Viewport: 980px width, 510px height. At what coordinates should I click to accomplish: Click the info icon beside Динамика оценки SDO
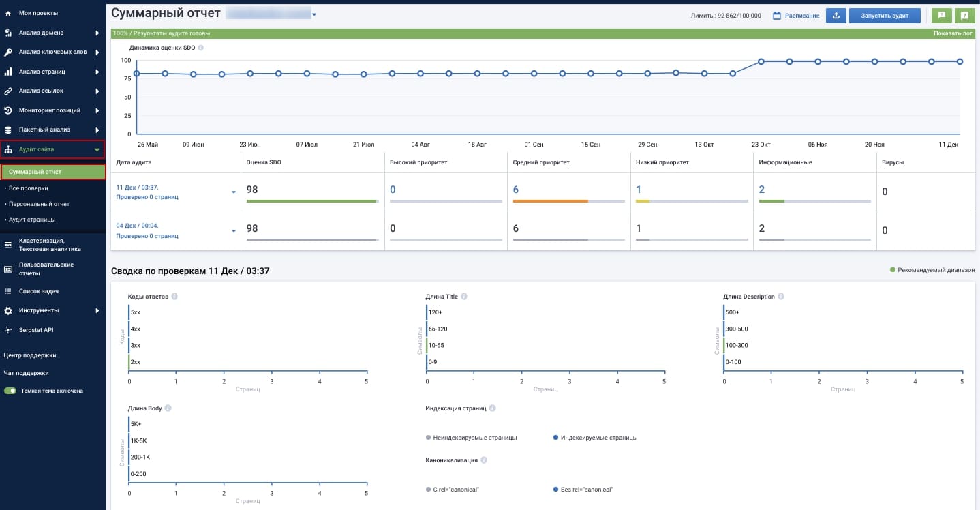[201, 48]
